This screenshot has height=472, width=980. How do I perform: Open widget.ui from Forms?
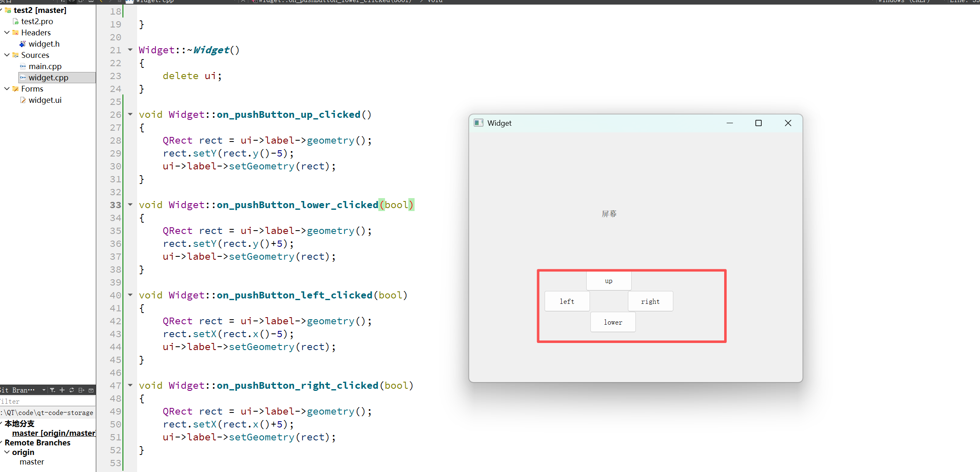[45, 100]
